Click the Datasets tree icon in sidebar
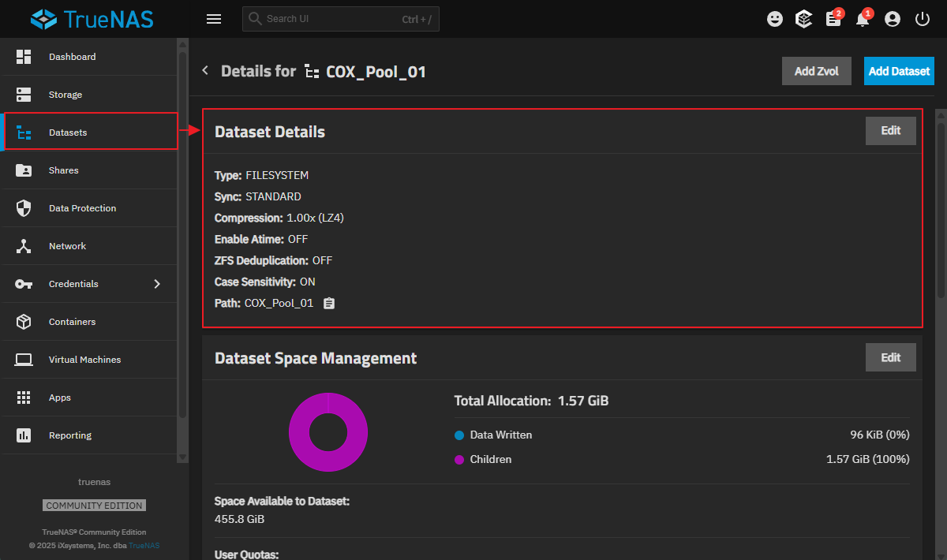 pyautogui.click(x=24, y=133)
